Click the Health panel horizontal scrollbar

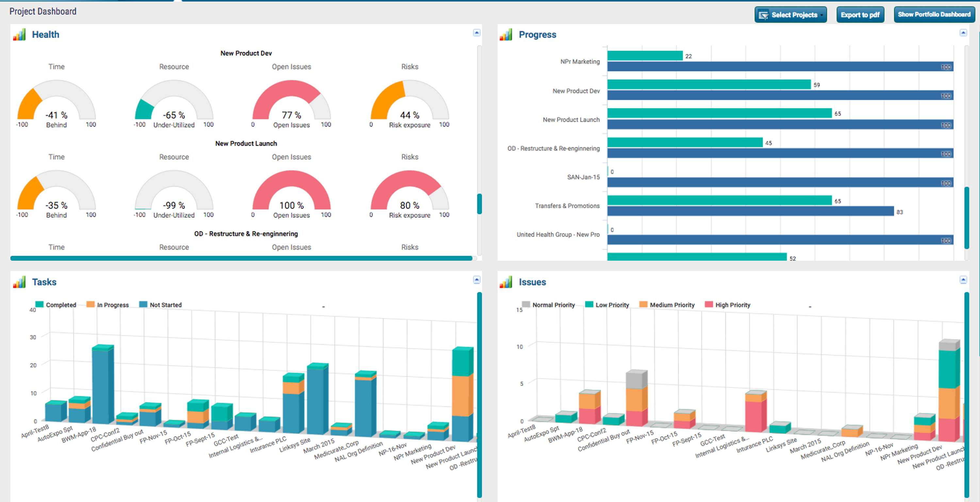[x=241, y=258]
